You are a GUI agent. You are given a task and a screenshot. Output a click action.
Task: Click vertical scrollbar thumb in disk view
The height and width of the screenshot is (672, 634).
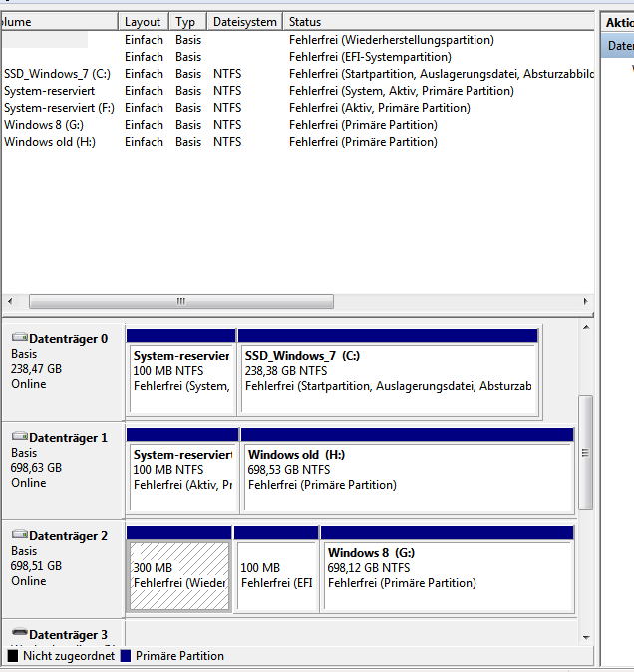tap(585, 453)
